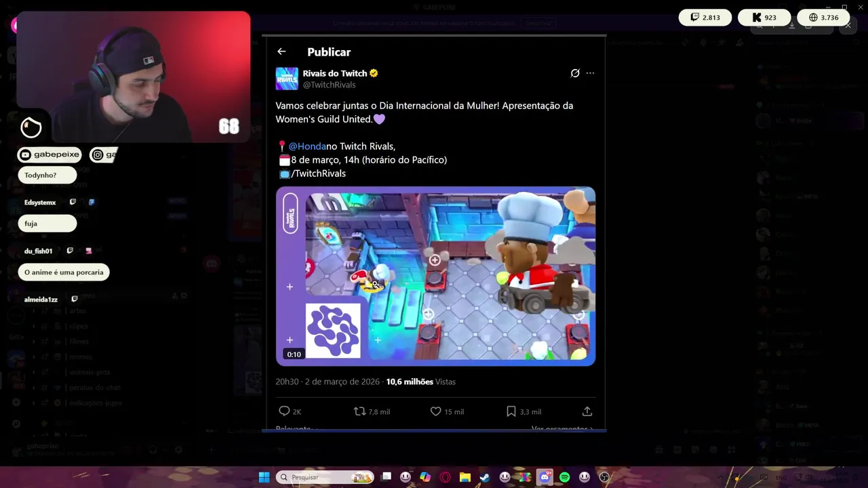
Task: Click the Twitch viewer count 2.813
Action: click(705, 18)
